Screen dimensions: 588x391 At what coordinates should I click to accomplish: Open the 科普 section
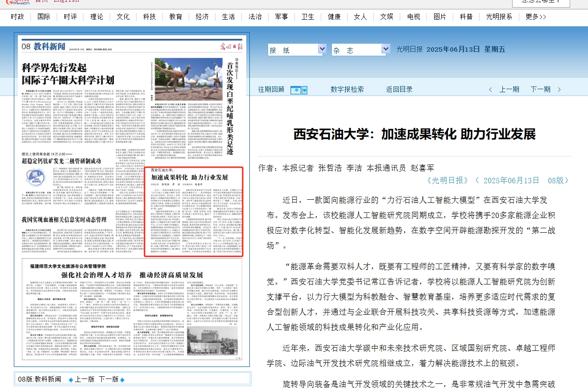coord(466,16)
